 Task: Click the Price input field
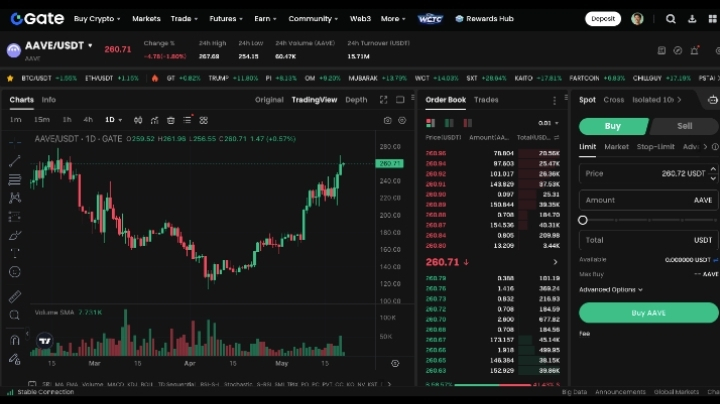(x=648, y=174)
